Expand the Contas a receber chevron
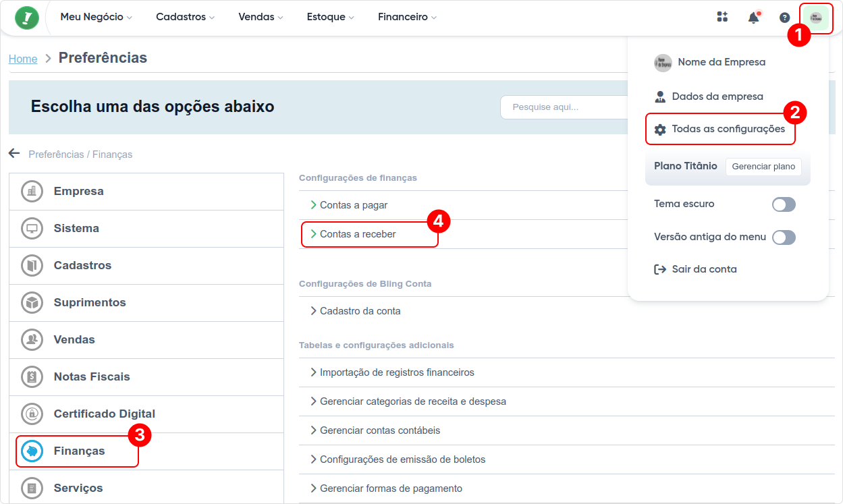The height and width of the screenshot is (504, 843). pos(313,234)
